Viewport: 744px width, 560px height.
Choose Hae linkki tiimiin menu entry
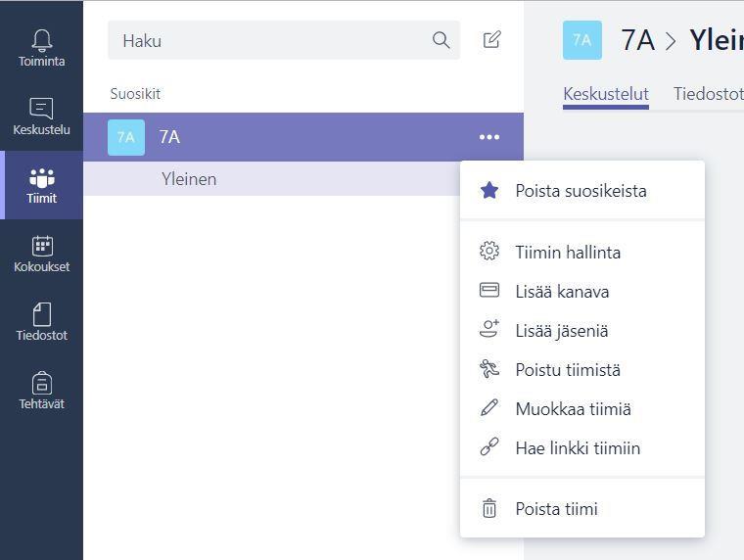click(x=582, y=448)
